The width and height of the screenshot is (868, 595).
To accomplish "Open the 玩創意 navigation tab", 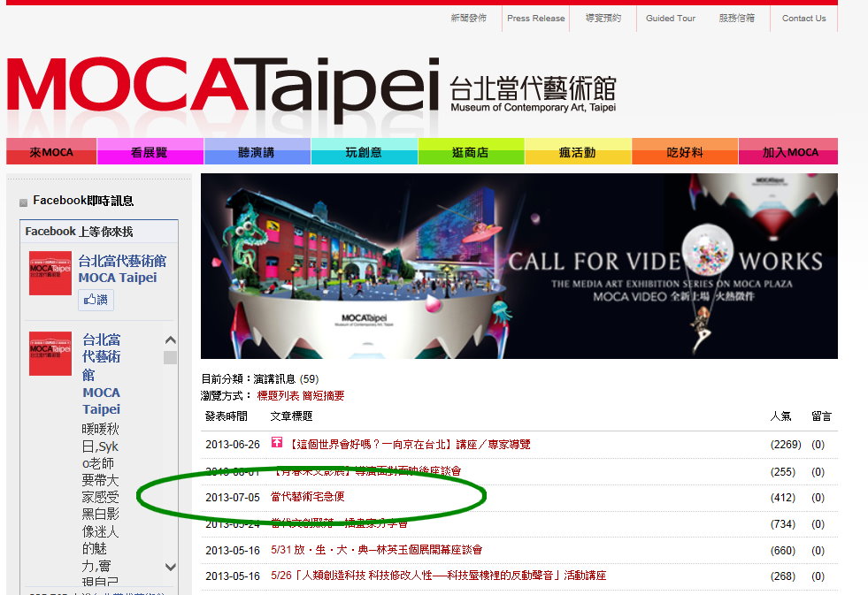I will [x=365, y=151].
